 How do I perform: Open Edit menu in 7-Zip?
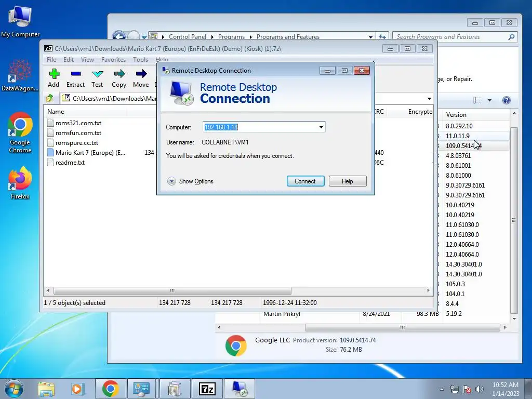tap(69, 60)
